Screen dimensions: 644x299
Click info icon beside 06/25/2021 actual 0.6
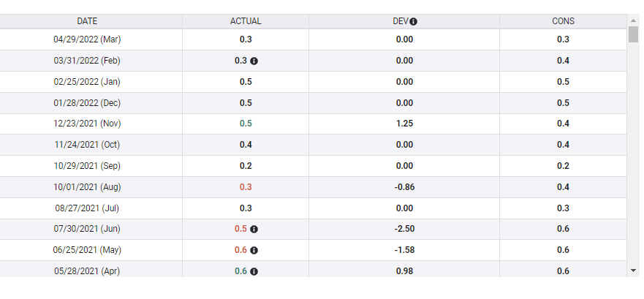pyautogui.click(x=254, y=250)
